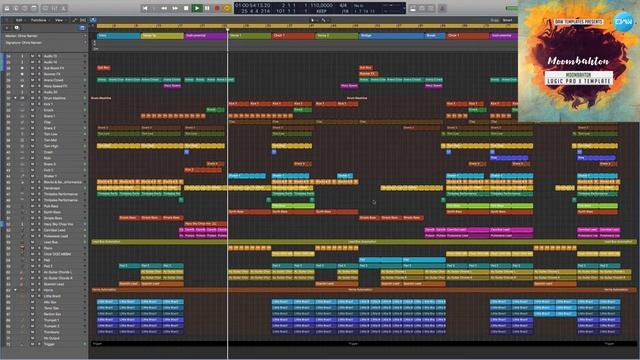The image size is (640, 360).
Task: Open the Edit menu in Tracks area
Action: 19,20
